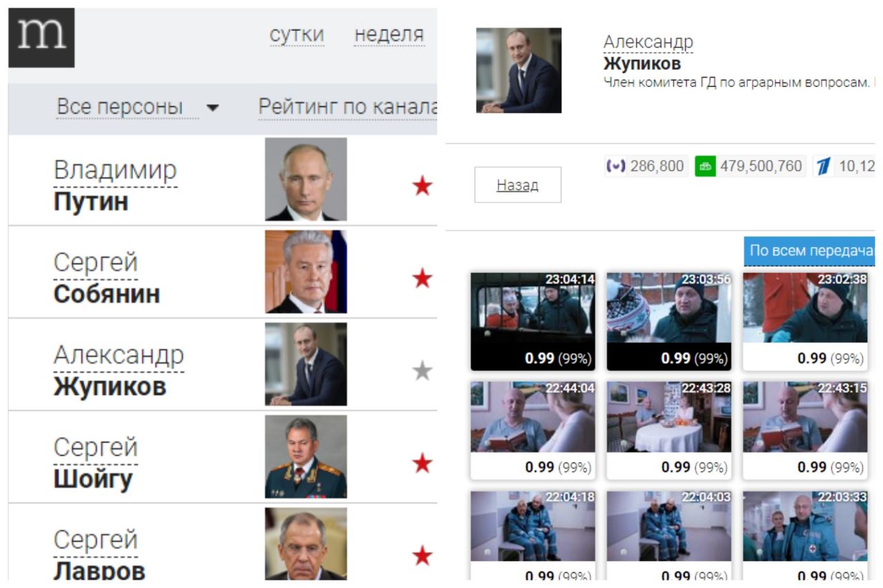Image resolution: width=883 pixels, height=588 pixels.
Task: Click the purple channel icon with 286,800
Action: coord(615,166)
